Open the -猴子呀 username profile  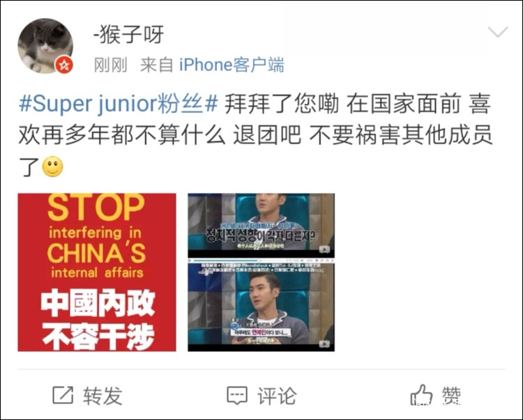(129, 35)
